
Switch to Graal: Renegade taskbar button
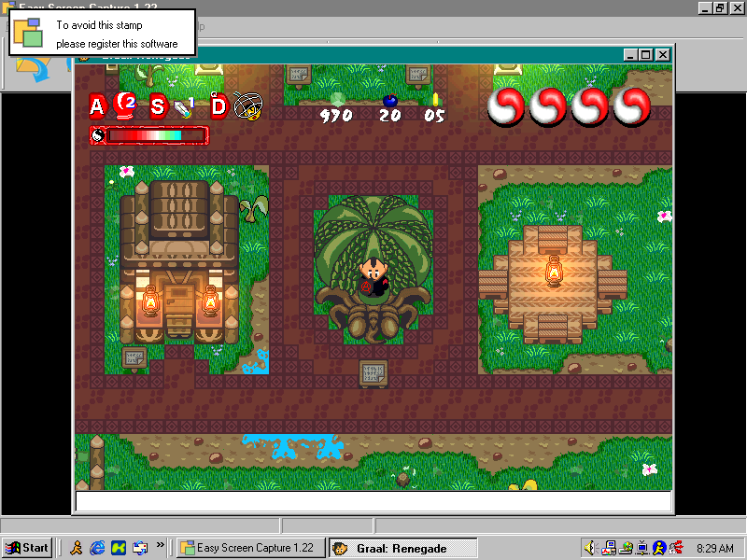[403, 548]
